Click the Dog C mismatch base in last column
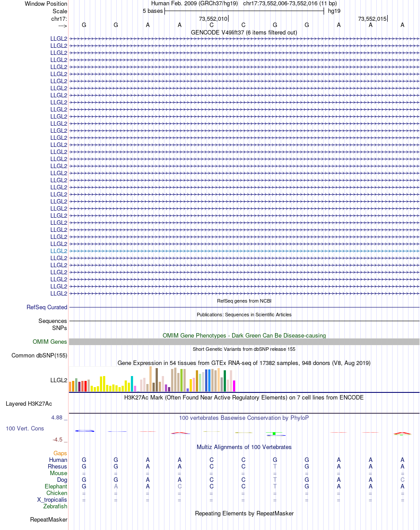 click(x=402, y=480)
